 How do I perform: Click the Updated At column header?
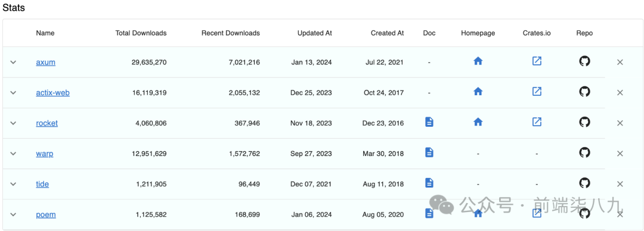click(315, 33)
